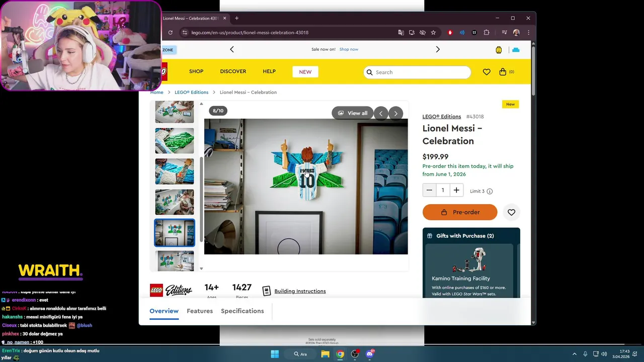Open the media controls music-note icon
644x362 pixels.
tap(504, 33)
